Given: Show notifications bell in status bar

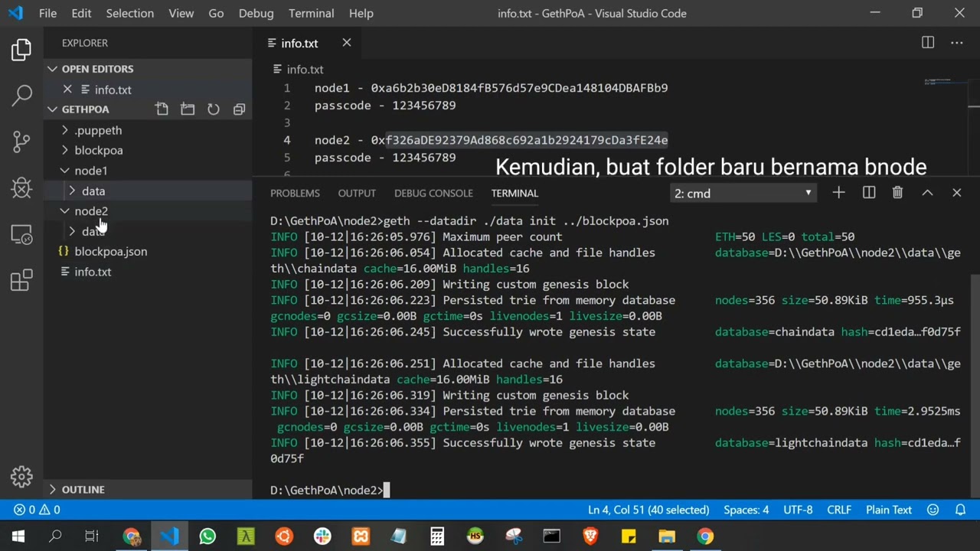Looking at the screenshot, I should (960, 510).
